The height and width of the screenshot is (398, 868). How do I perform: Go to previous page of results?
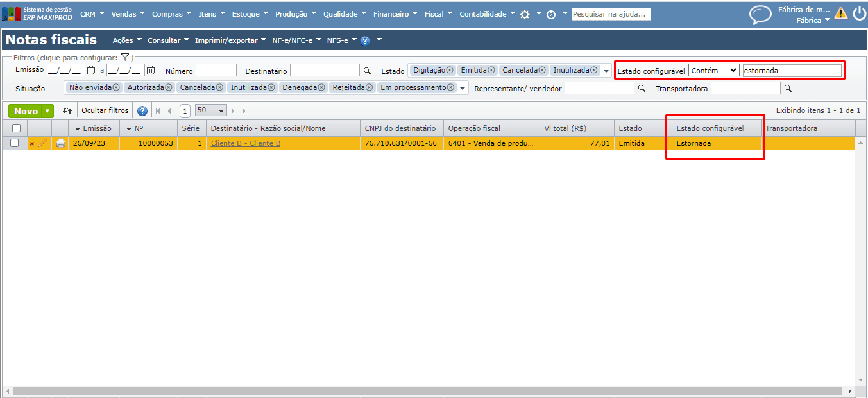[169, 111]
